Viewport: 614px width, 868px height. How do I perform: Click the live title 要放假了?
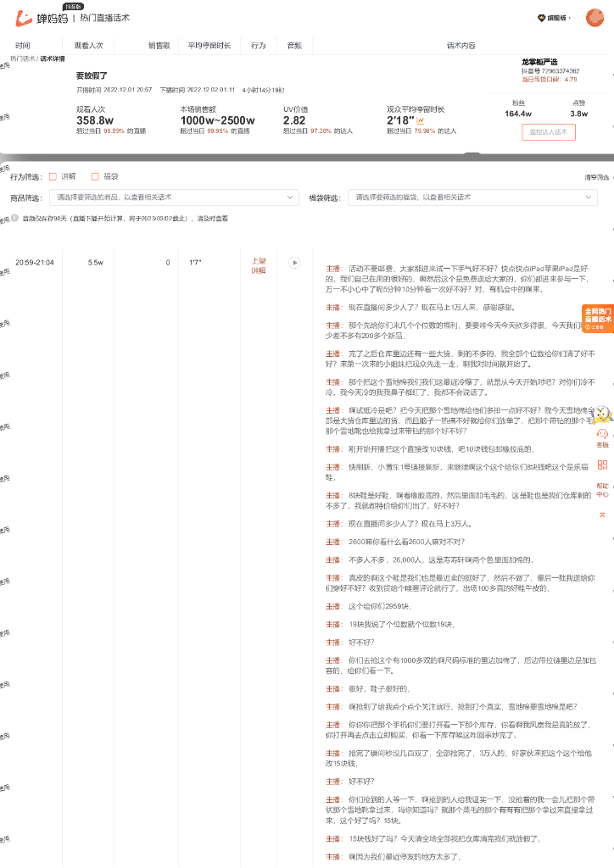coord(92,75)
